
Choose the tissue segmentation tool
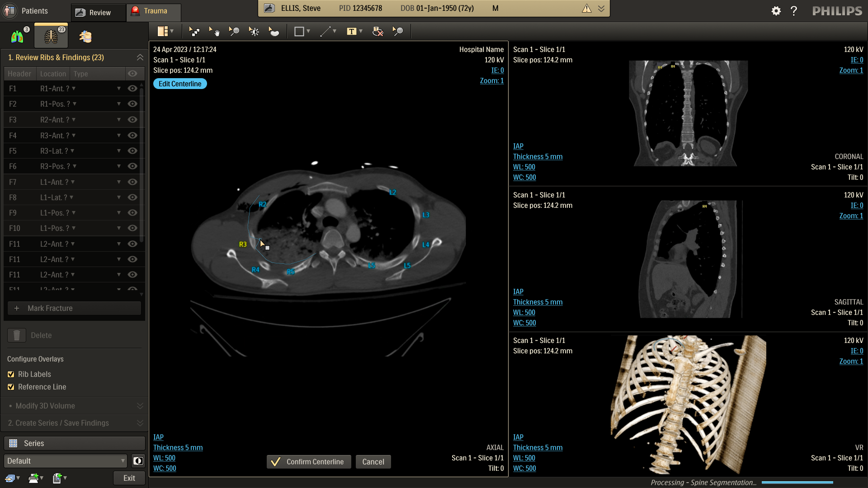pos(274,32)
